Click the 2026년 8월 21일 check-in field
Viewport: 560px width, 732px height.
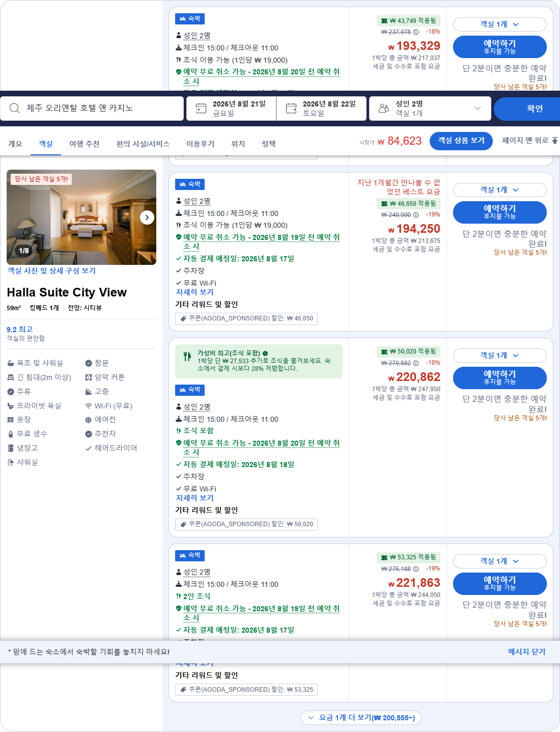click(x=232, y=109)
